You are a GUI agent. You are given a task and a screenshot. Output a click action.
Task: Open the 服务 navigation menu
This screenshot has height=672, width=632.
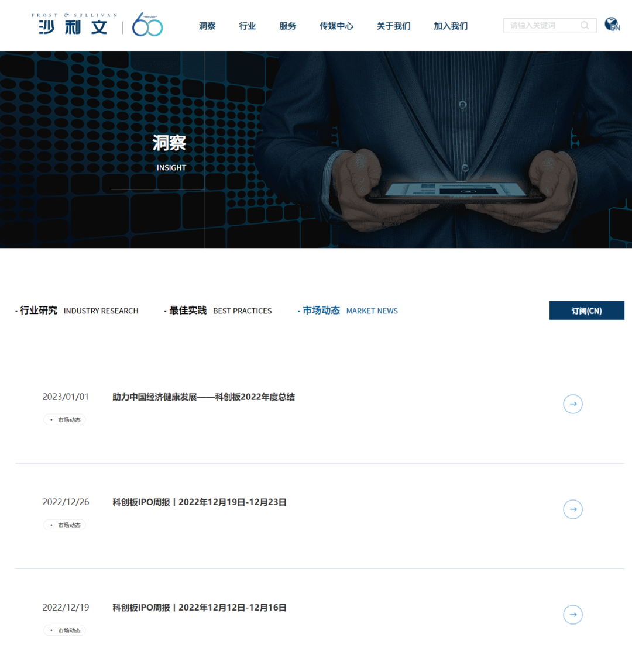(287, 26)
